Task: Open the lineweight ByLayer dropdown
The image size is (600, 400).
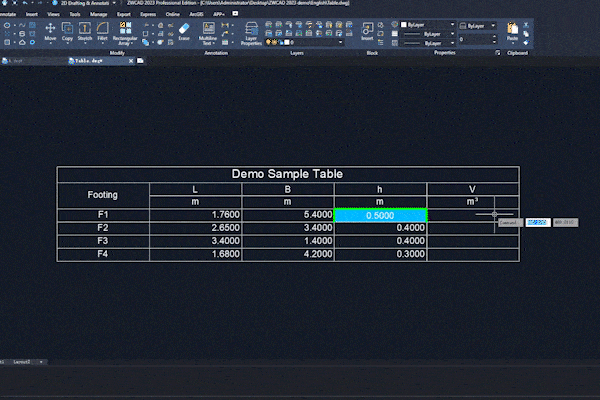Action: [x=452, y=43]
